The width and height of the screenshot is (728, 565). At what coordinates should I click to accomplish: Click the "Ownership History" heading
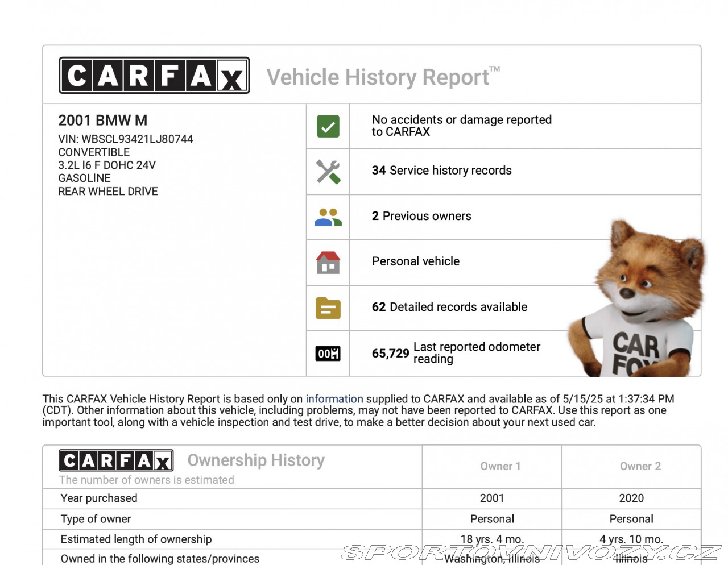[x=256, y=460]
